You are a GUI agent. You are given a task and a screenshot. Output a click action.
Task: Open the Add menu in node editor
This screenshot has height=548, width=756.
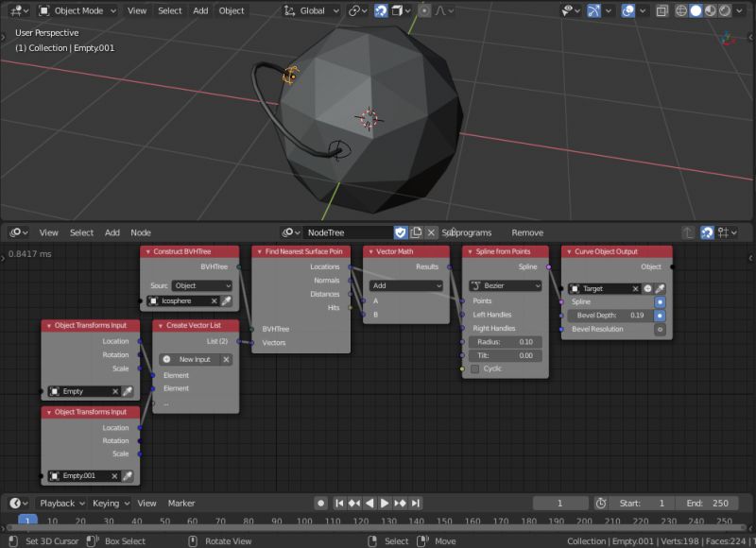tap(113, 232)
